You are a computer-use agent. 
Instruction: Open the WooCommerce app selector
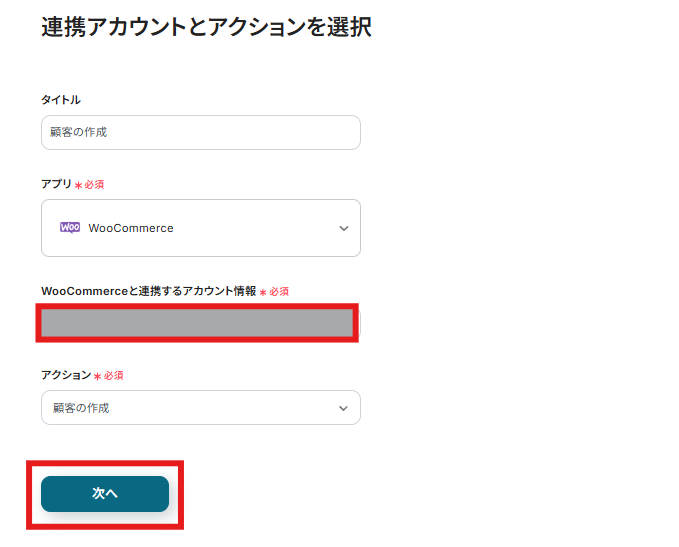[200, 228]
